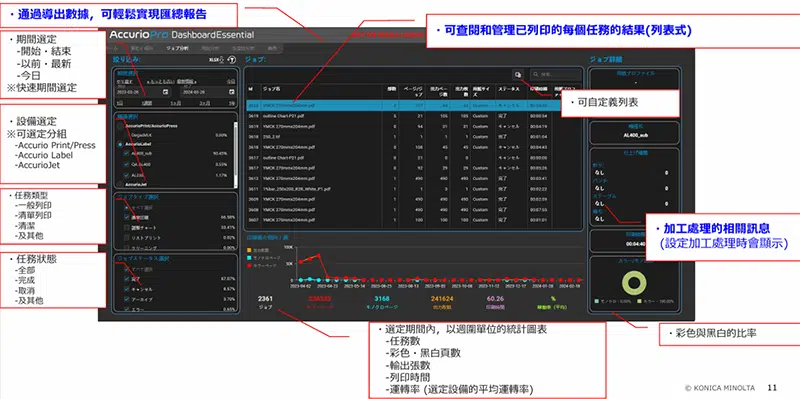Image resolution: width=800 pixels, height=399 pixels.
Task: Click the 241624 output sheets counter
Action: (x=442, y=303)
